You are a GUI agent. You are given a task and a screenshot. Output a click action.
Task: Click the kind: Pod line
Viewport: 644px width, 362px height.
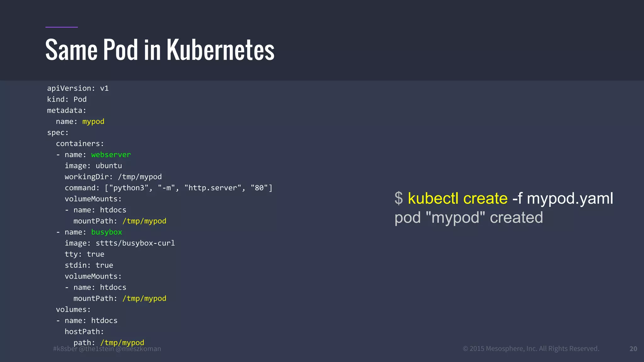point(67,99)
